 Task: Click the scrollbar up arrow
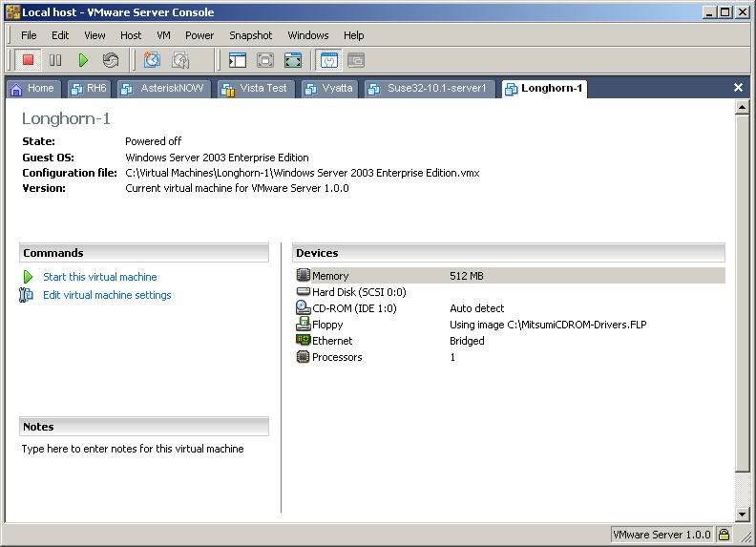point(742,107)
